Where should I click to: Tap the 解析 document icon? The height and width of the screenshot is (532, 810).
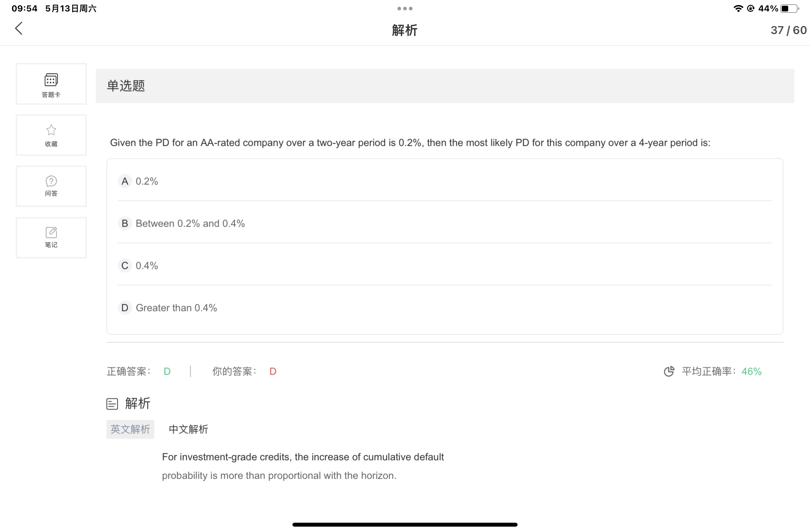pos(112,404)
